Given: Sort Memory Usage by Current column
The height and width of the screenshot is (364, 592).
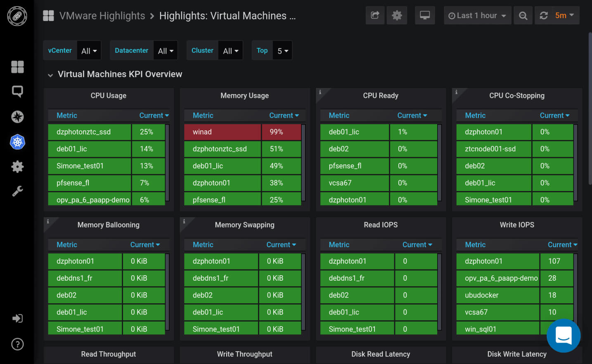Looking at the screenshot, I should pyautogui.click(x=284, y=116).
